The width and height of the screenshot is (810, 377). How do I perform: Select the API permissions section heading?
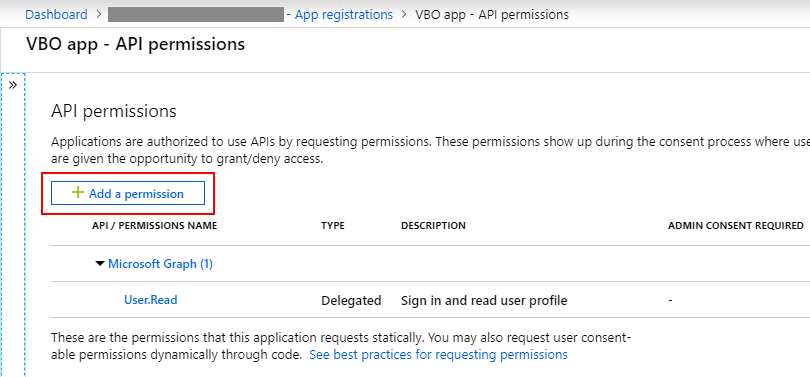[x=114, y=111]
